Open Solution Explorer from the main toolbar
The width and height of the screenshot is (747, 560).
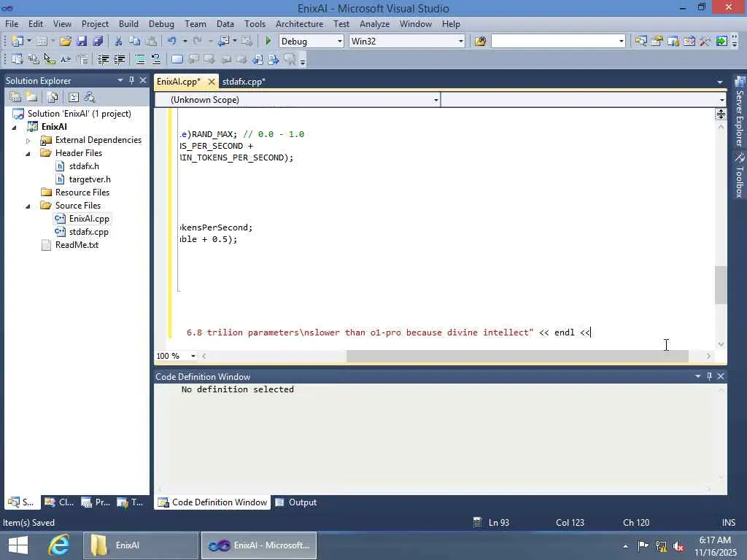640,42
